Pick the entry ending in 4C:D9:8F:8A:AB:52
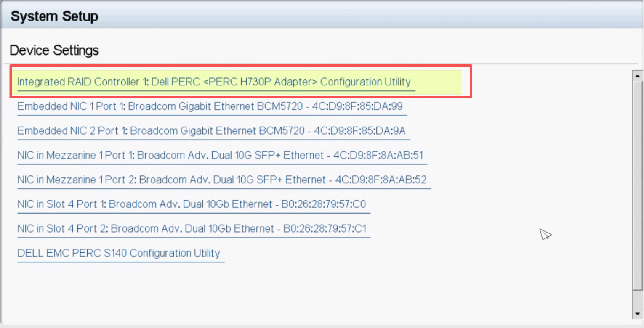 coord(381,180)
